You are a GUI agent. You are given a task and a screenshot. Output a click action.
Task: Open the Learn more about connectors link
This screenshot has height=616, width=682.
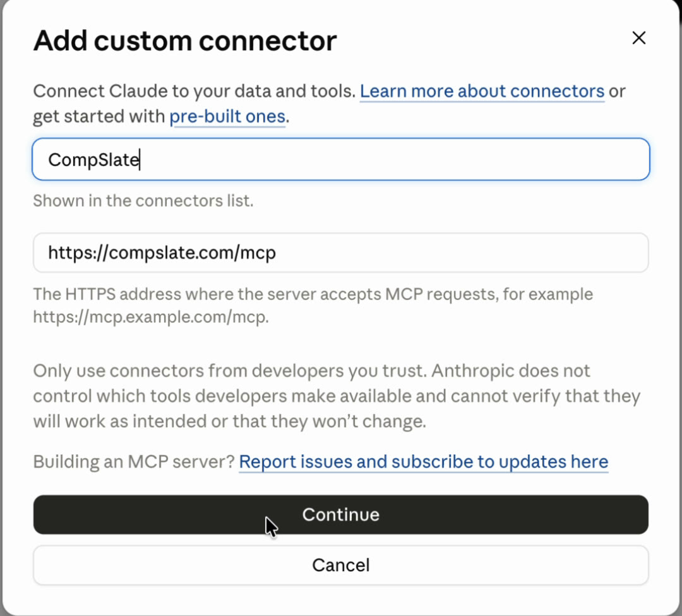pos(482,92)
